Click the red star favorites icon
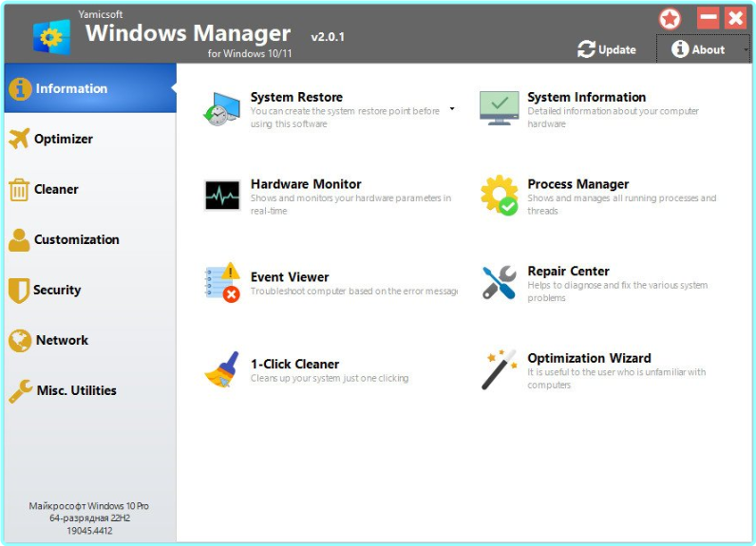 (x=671, y=18)
